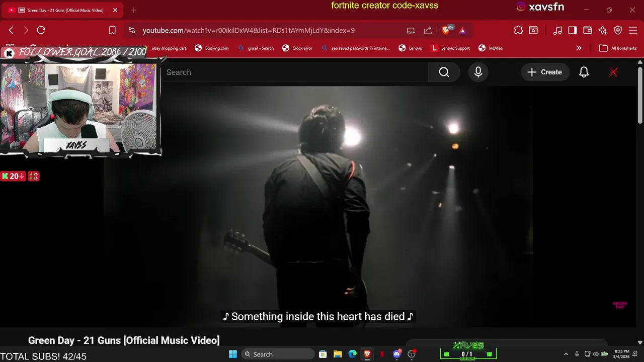
Task: Click the Windows taskbar Search box
Action: (278, 354)
